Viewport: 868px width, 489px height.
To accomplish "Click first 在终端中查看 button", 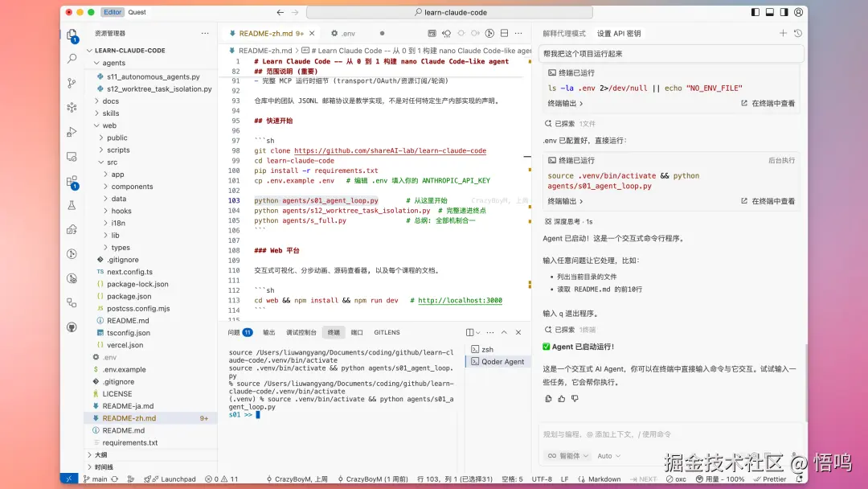I will tap(768, 103).
